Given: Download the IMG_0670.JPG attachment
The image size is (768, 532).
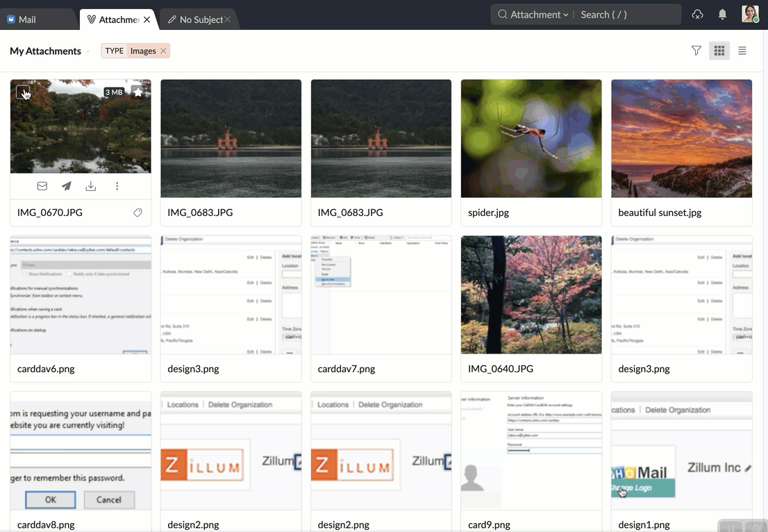Looking at the screenshot, I should tap(91, 186).
